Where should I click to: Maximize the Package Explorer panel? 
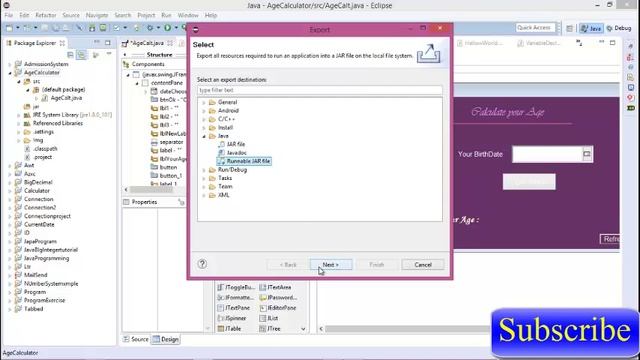point(108,42)
